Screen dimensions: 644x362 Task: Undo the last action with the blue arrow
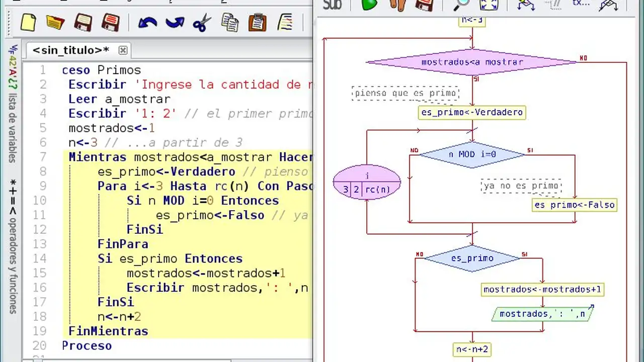click(147, 23)
